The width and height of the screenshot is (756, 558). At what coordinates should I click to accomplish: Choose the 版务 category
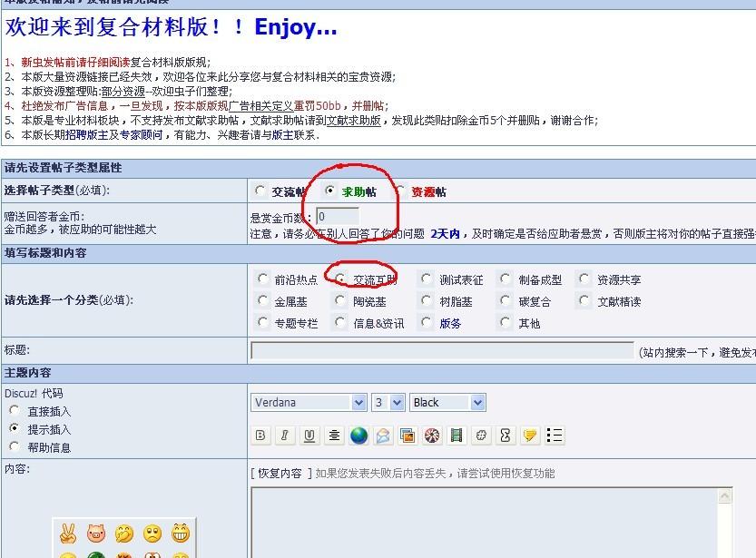(x=427, y=322)
